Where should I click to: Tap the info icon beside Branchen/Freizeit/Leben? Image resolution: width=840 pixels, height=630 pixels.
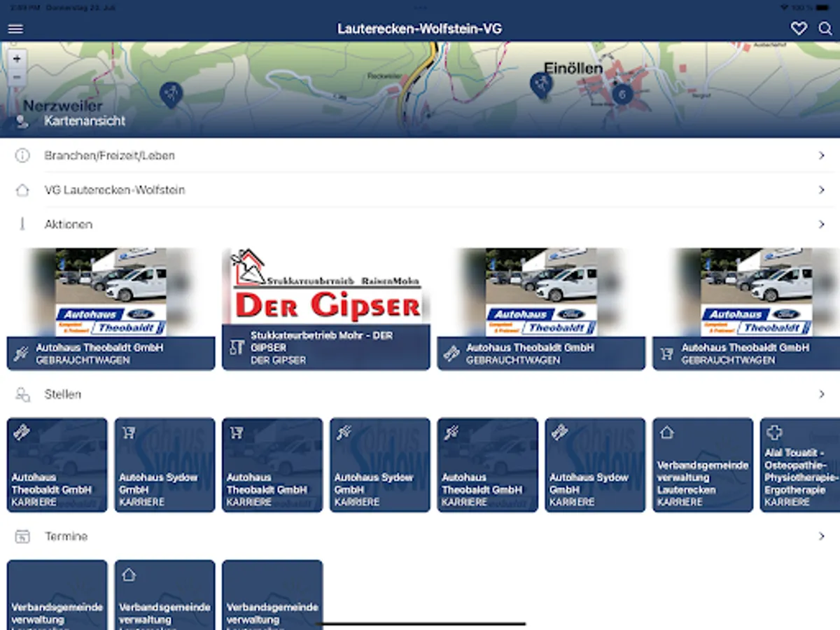point(22,155)
